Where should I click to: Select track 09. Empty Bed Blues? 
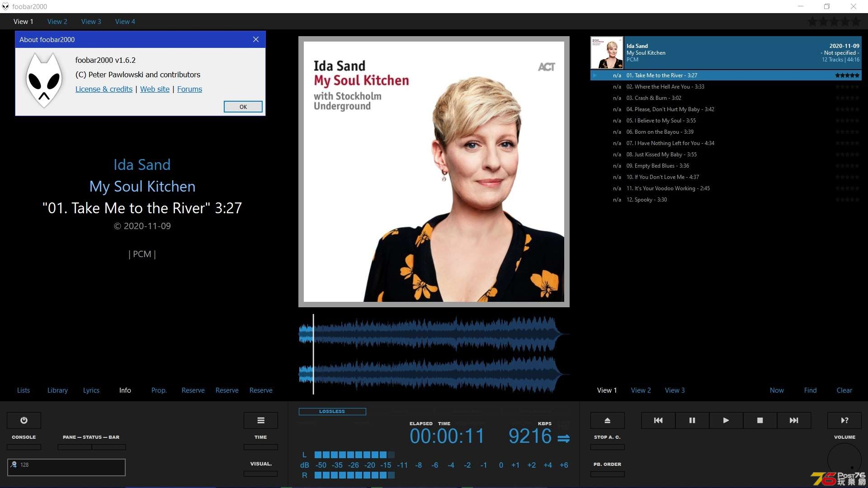(726, 166)
